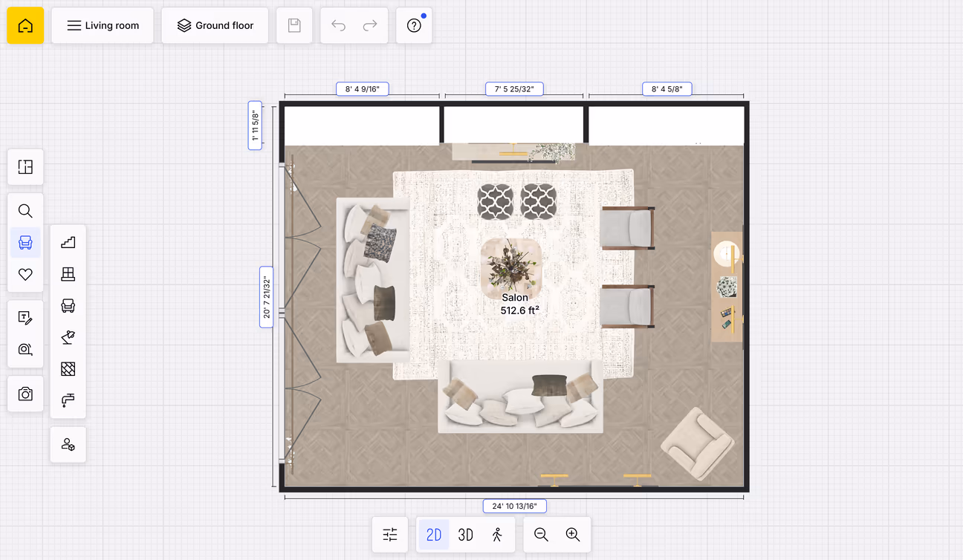Switch to 3D view mode
This screenshot has width=963, height=560.
tap(466, 535)
